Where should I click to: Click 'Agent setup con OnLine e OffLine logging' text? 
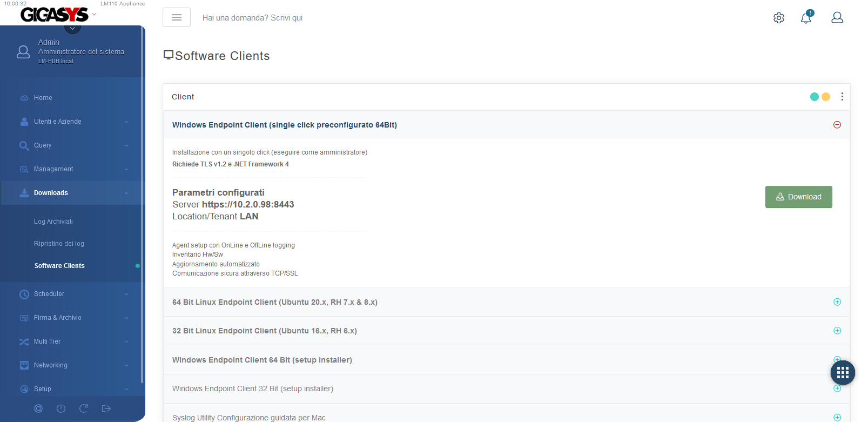pyautogui.click(x=233, y=245)
